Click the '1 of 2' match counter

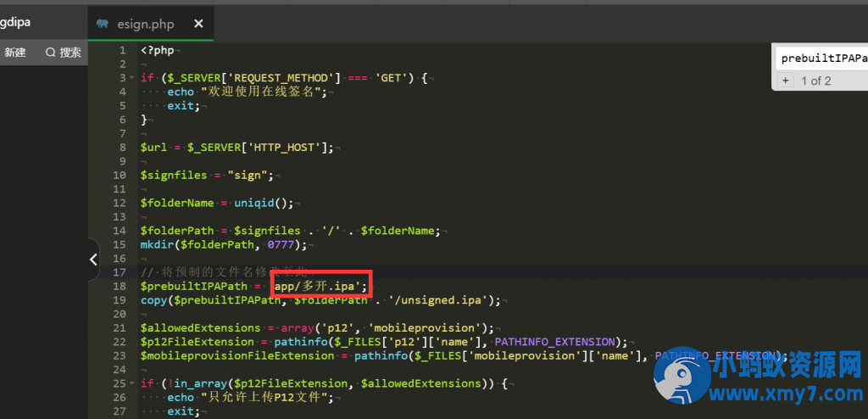point(815,81)
